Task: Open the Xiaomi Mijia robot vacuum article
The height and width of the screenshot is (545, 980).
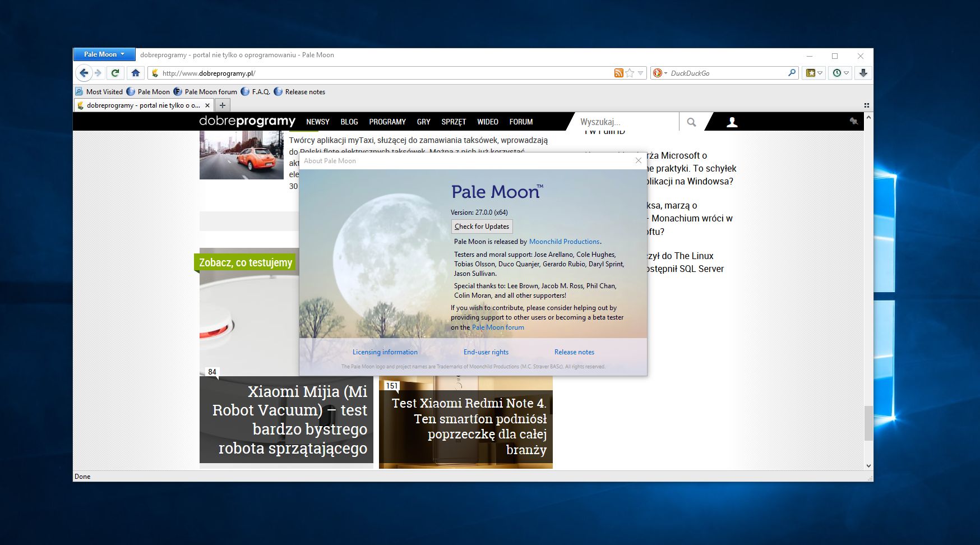Action: point(286,419)
